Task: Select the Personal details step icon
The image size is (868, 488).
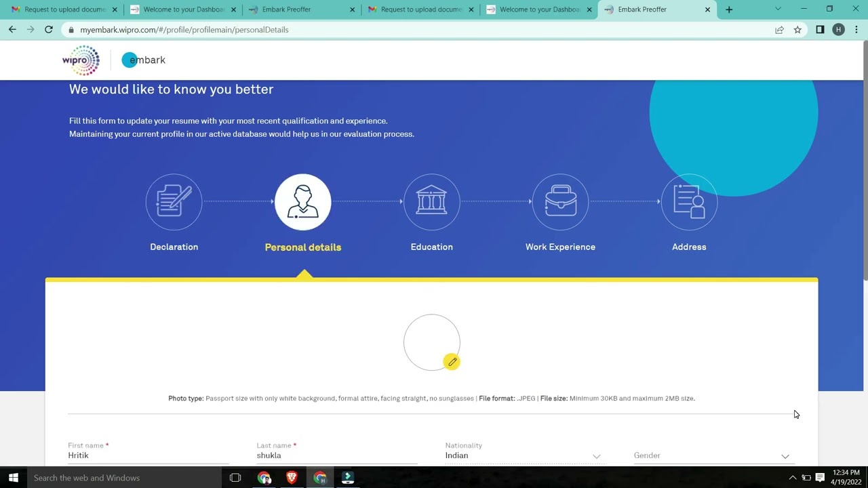Action: click(302, 202)
